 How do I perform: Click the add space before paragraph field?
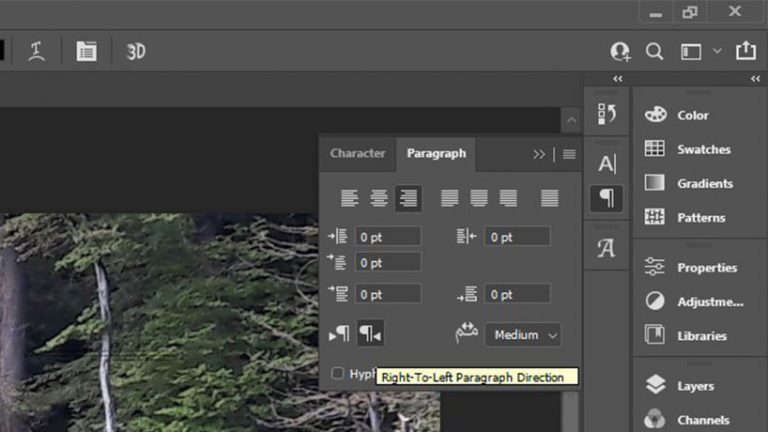388,294
